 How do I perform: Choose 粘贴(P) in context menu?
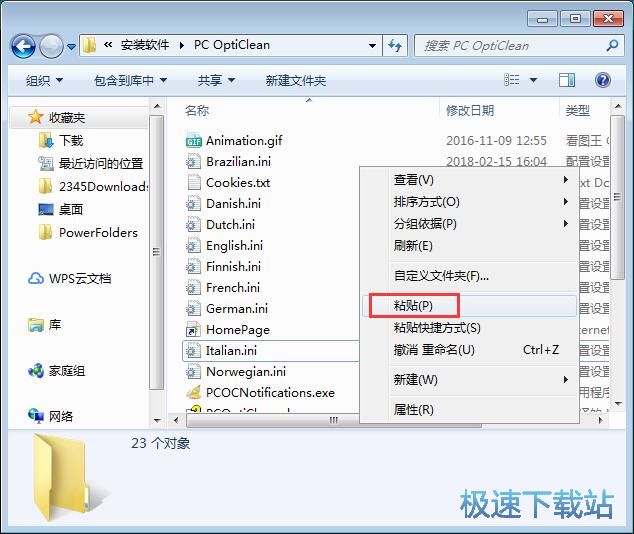coord(469,306)
